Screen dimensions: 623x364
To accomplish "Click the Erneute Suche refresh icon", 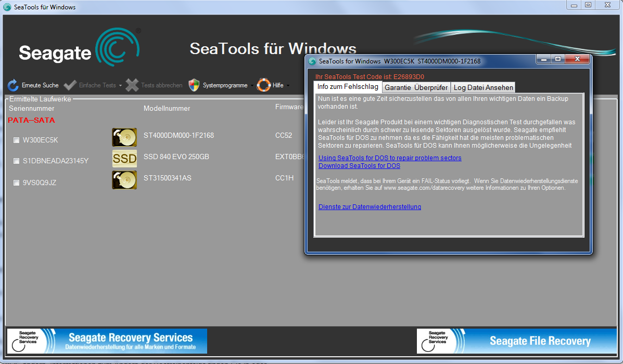I will click(13, 85).
